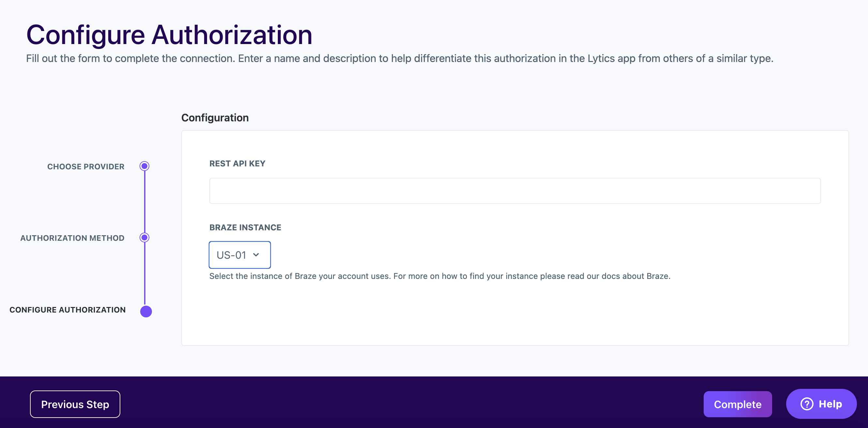
Task: Click the filled Configure Authorization step dot
Action: pos(146,311)
